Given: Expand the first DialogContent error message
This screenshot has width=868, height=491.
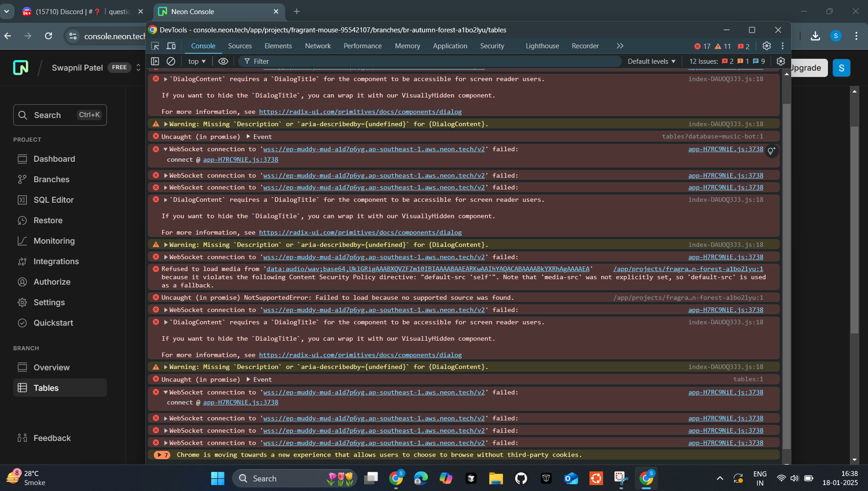Looking at the screenshot, I should pyautogui.click(x=166, y=79).
